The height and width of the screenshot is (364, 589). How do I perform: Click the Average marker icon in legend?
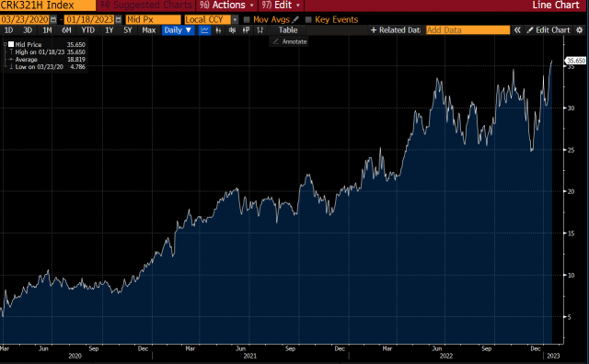pos(11,60)
